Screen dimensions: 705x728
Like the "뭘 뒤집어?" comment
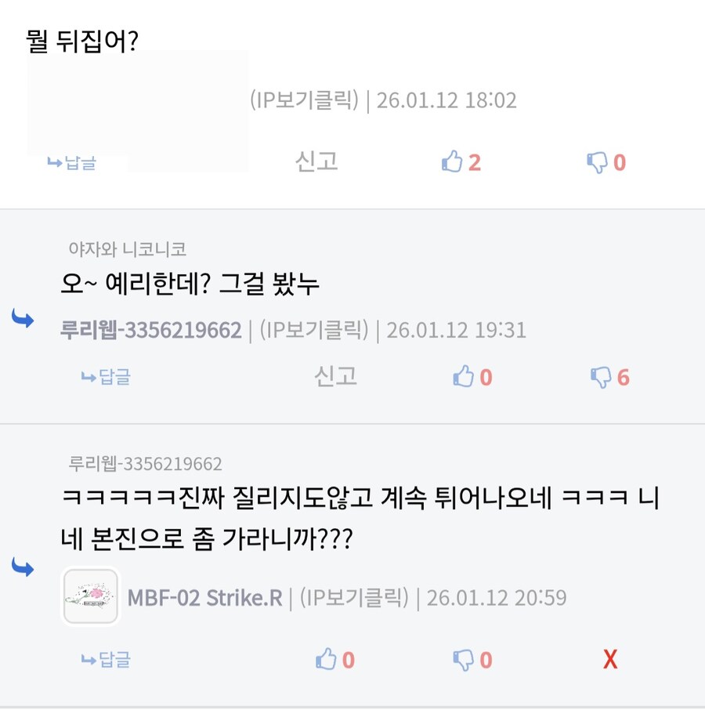tap(458, 162)
